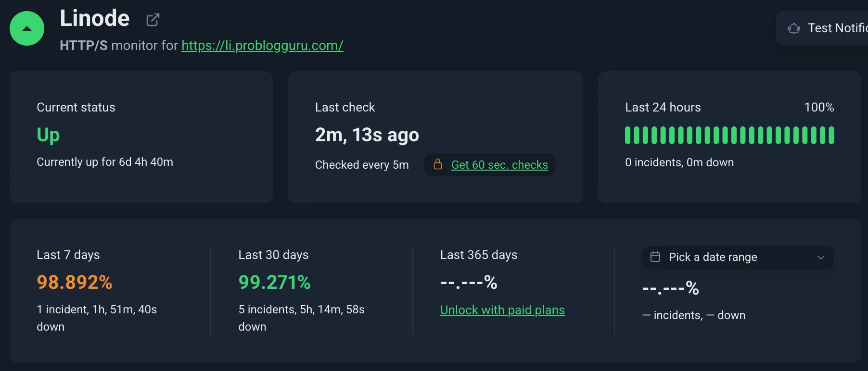Image resolution: width=868 pixels, height=371 pixels.
Task: Open the Unlock with paid plans link
Action: point(502,310)
